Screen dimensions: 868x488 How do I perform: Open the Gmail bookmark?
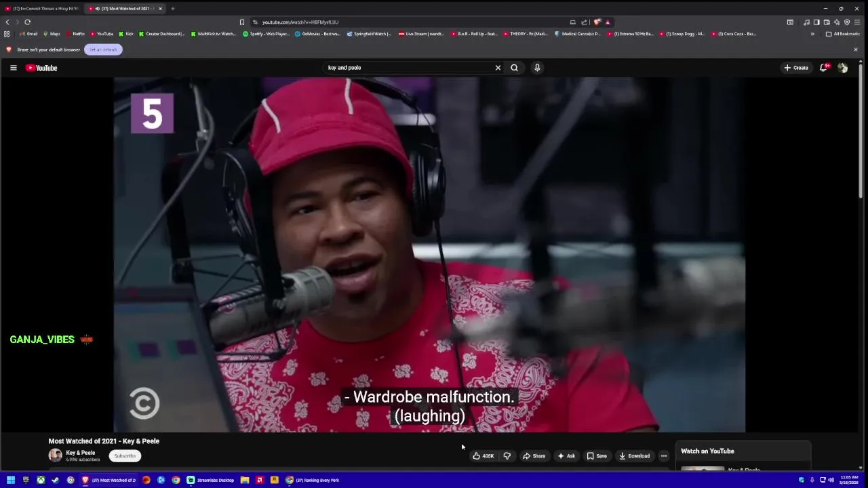28,34
